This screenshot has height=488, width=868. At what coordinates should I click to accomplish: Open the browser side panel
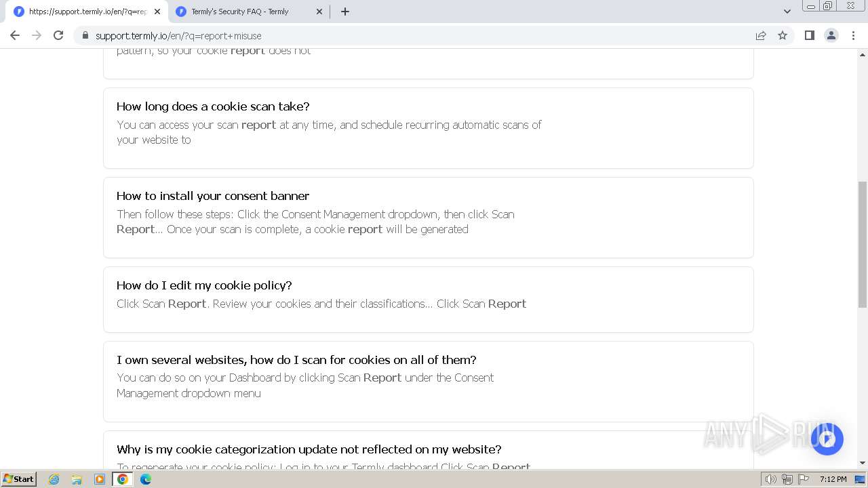pos(809,35)
